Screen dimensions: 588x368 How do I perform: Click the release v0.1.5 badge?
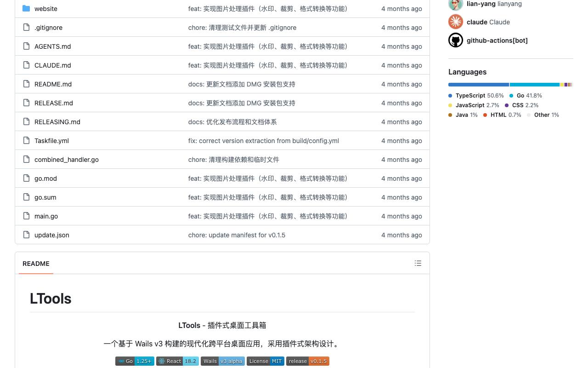308,361
